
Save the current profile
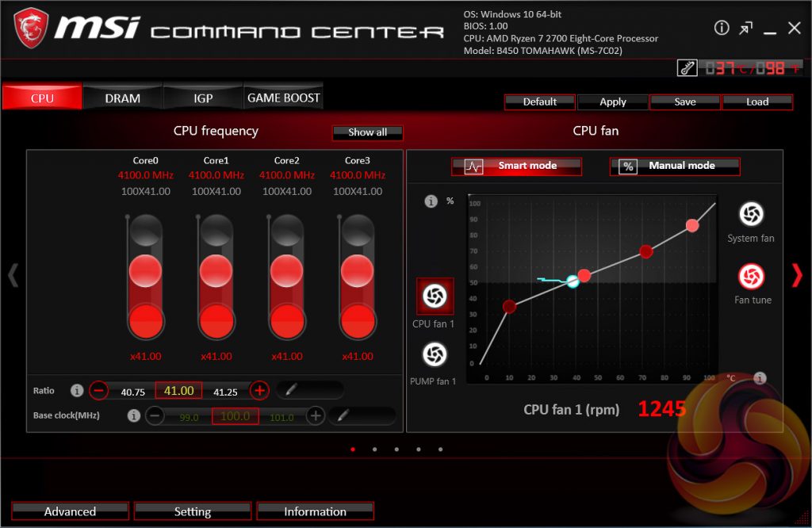point(684,102)
